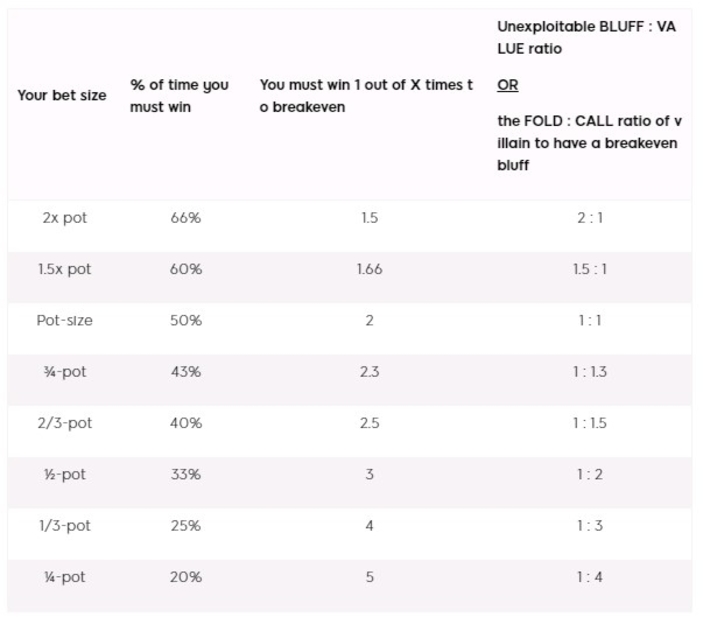
Task: Select the "1.5x pot" bet size cell
Action: 65,269
